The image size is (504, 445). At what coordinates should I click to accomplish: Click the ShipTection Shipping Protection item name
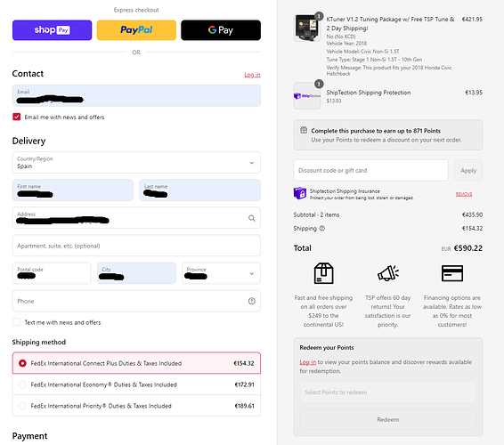click(369, 93)
